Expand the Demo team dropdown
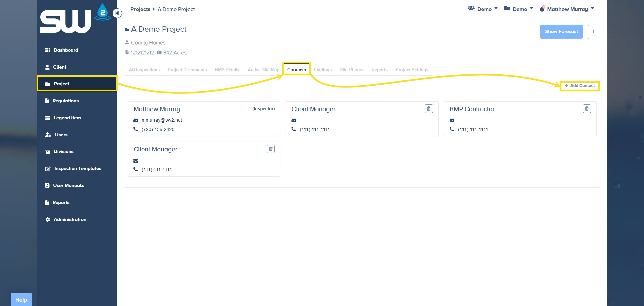 click(x=483, y=9)
